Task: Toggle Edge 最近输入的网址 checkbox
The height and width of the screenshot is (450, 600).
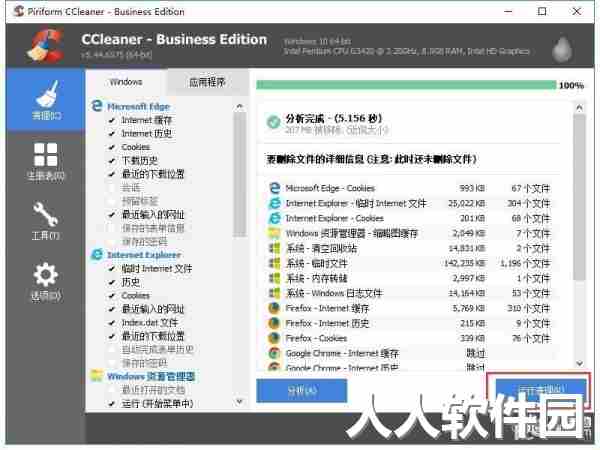Action: pyautogui.click(x=112, y=215)
